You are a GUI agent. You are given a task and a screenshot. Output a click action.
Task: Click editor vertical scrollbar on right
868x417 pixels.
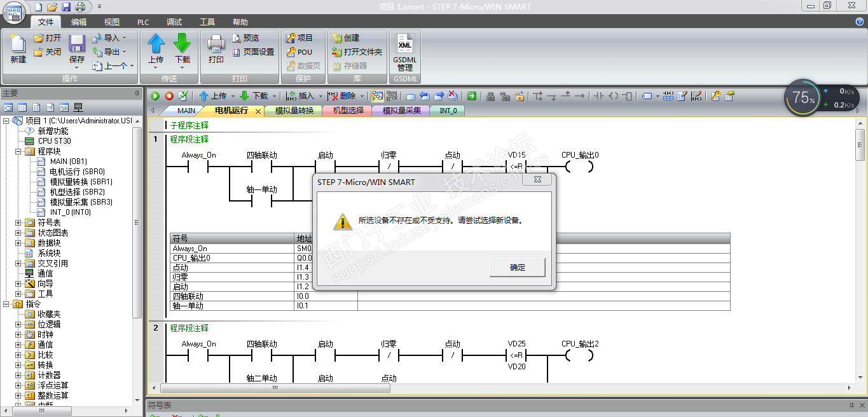point(860,146)
